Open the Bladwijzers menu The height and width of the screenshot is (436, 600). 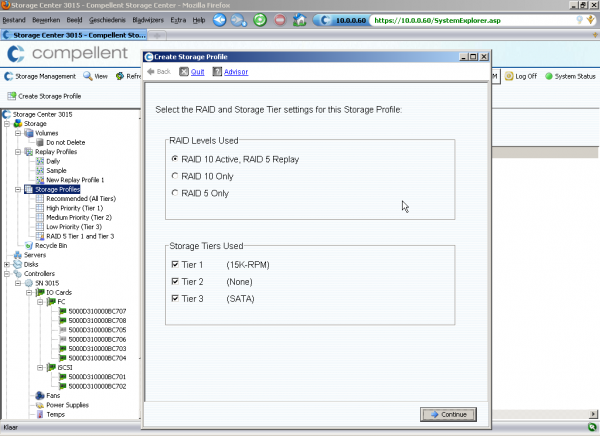click(x=146, y=20)
